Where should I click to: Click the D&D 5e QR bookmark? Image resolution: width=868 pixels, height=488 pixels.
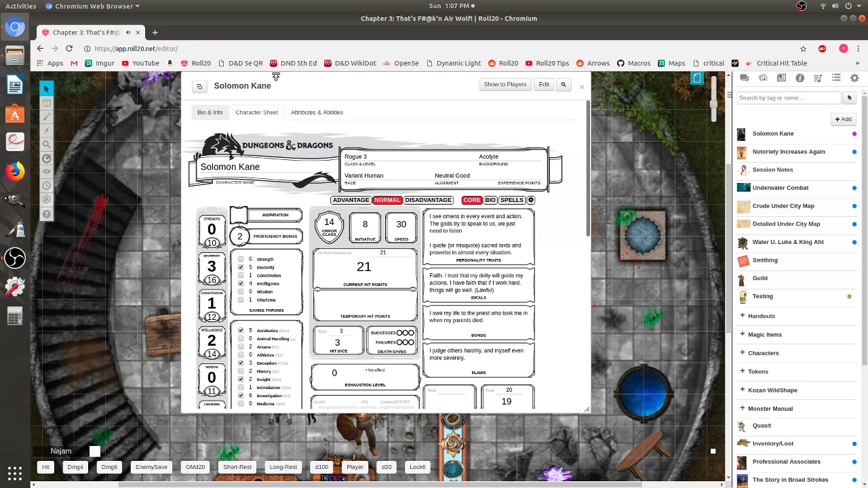coord(241,63)
